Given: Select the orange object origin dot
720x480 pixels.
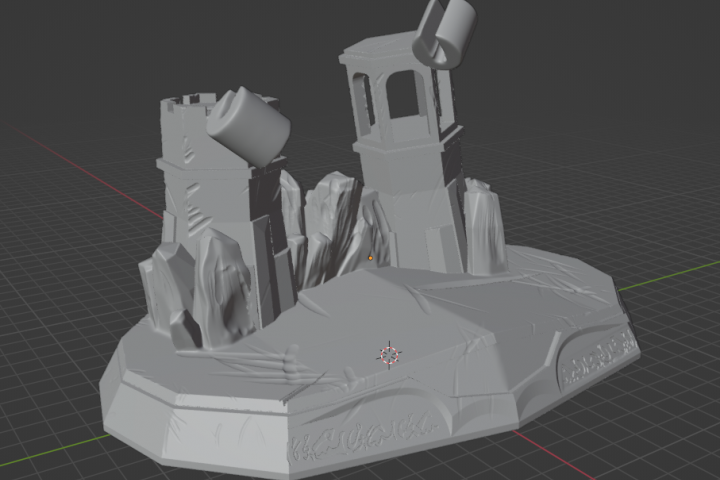Looking at the screenshot, I should (x=371, y=258).
